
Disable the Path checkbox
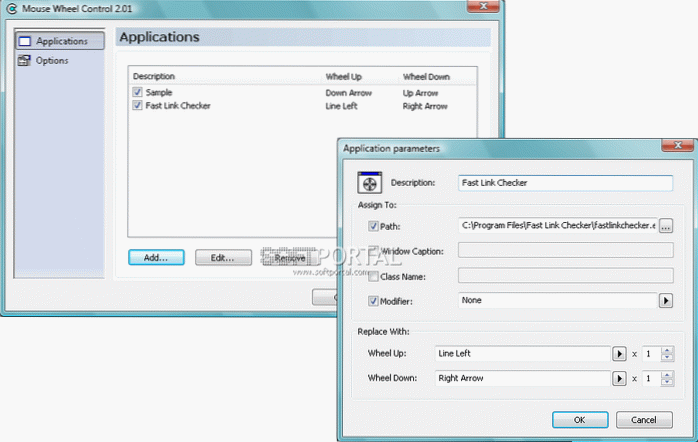pos(373,226)
